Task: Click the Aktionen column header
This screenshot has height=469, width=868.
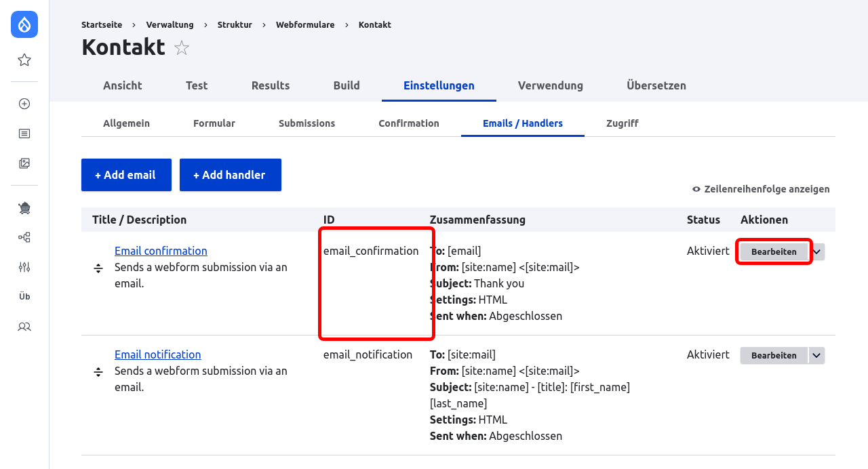Action: pyautogui.click(x=764, y=220)
